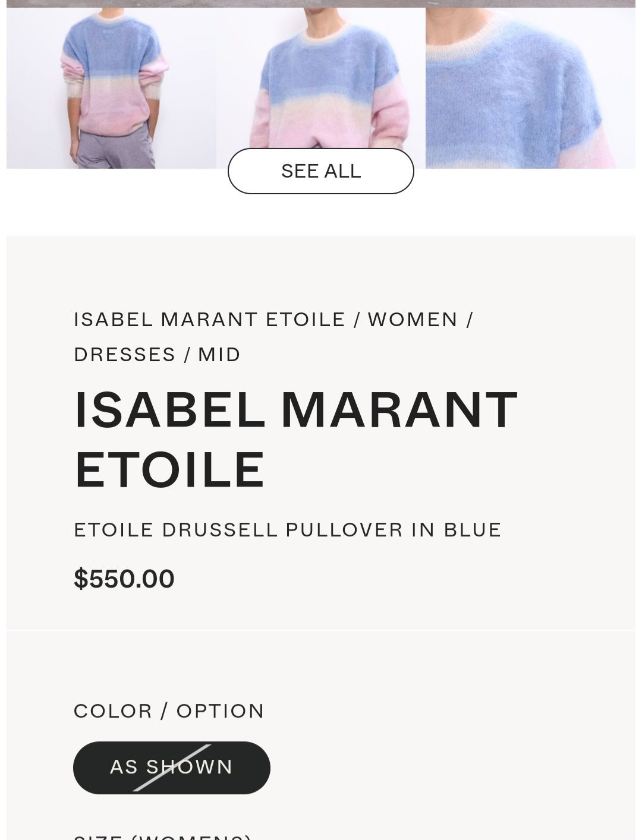Viewport: 642px width, 840px height.
Task: Go to the WOMEN breadcrumb category
Action: click(413, 320)
